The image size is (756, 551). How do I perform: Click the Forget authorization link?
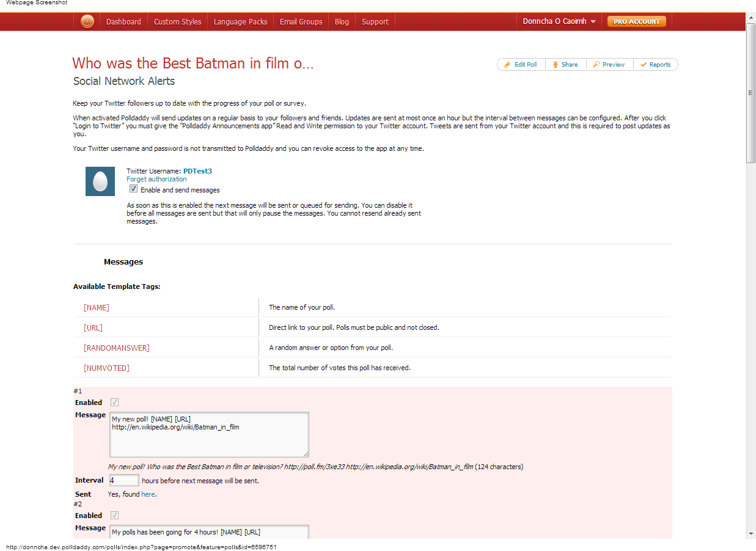coord(156,180)
